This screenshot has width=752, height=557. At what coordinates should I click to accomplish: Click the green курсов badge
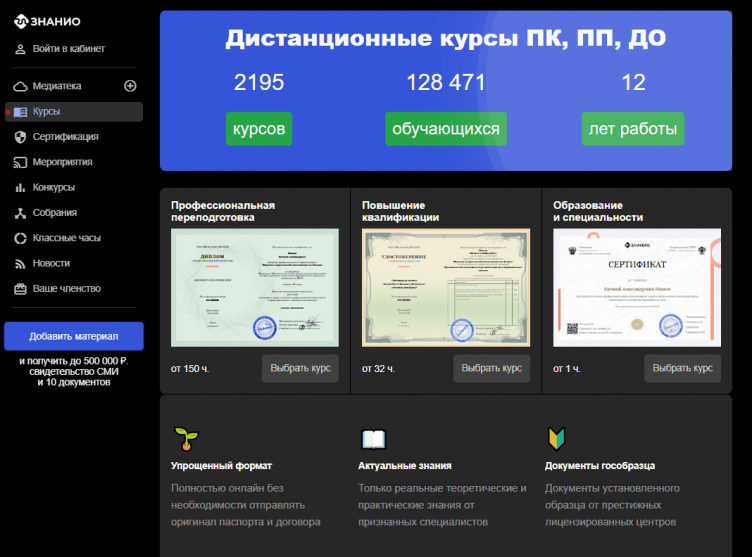pyautogui.click(x=259, y=129)
